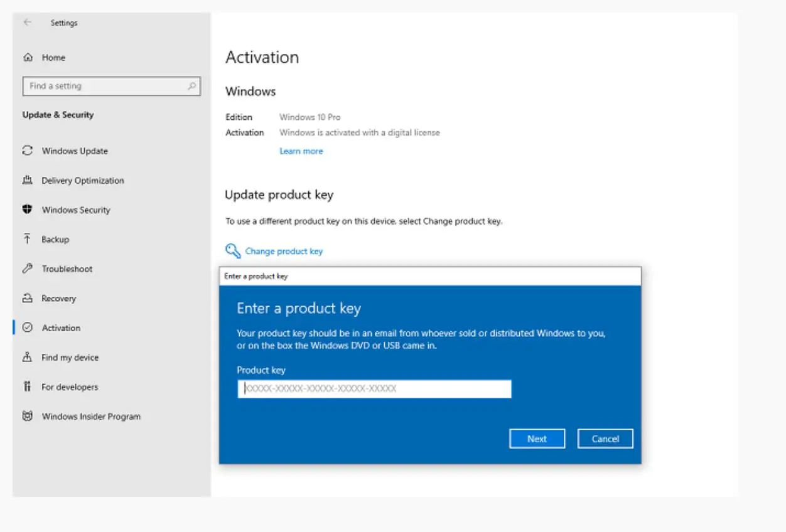The image size is (786, 532).
Task: Click the Update product key heading
Action: tap(279, 195)
